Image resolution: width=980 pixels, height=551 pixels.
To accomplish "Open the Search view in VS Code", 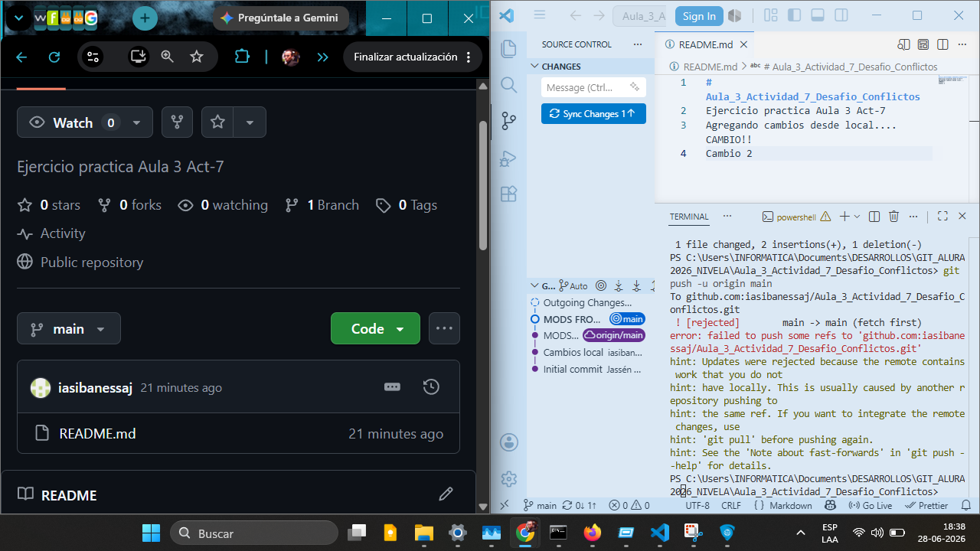I will click(x=508, y=84).
